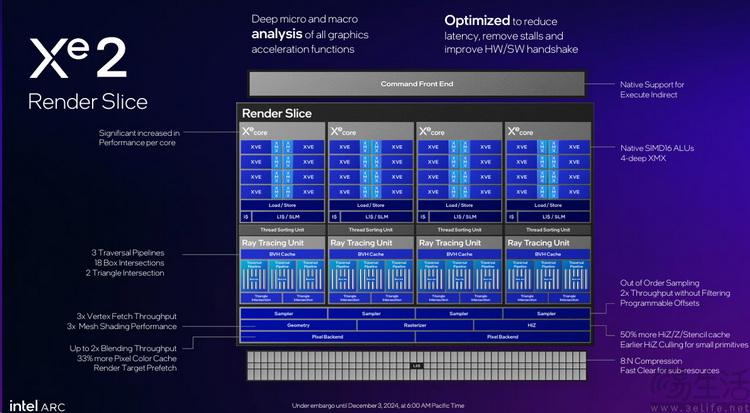
Task: Click the Native Support for Execute Indirect text
Action: point(652,89)
